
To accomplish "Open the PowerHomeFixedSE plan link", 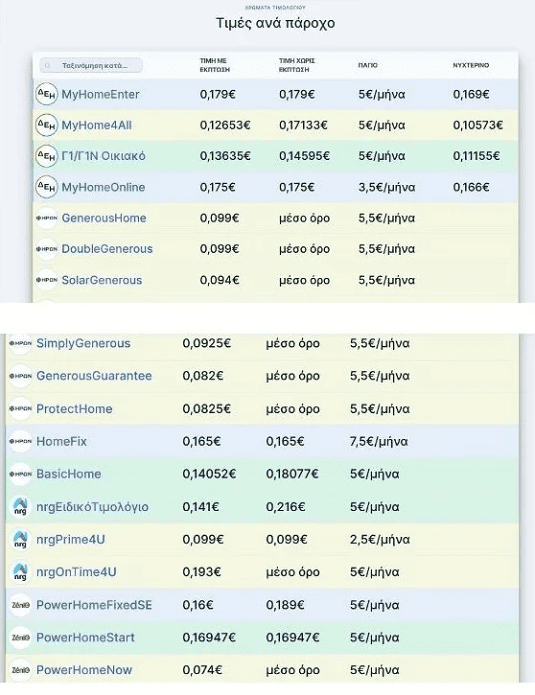I will (94, 605).
